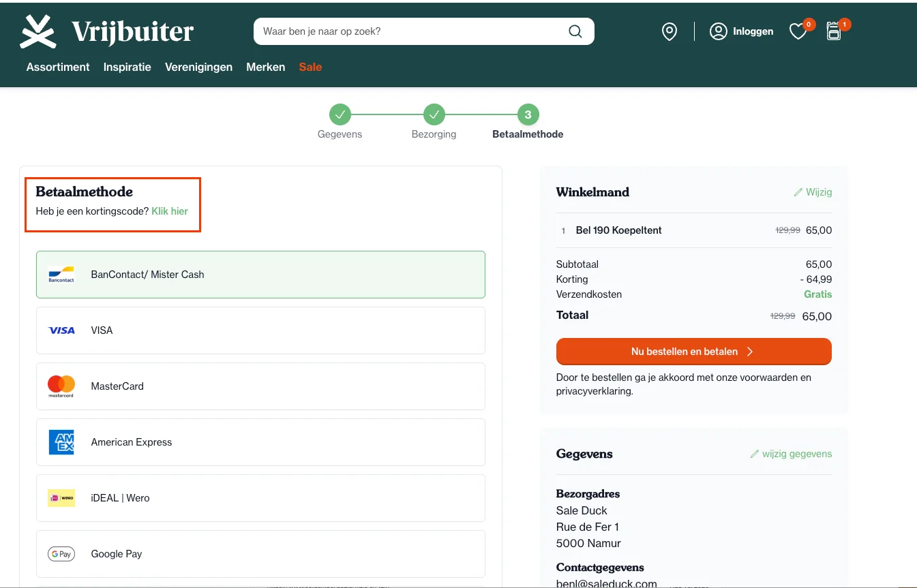Click the account profile icon
917x588 pixels.
[719, 31]
